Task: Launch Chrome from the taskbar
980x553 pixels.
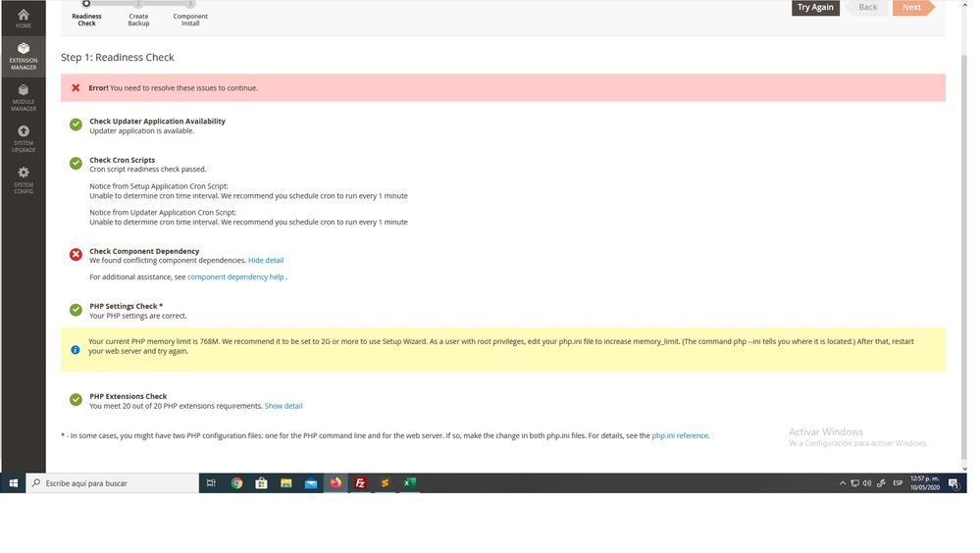Action: (236, 483)
